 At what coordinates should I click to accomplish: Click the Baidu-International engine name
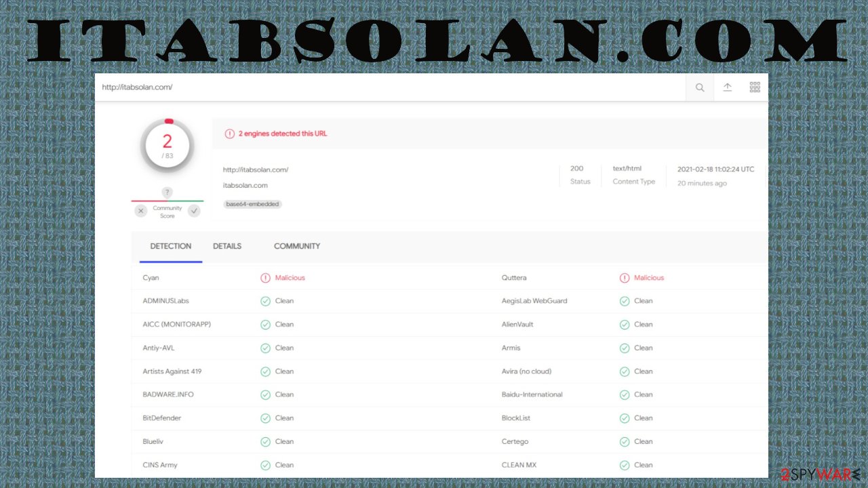coord(532,394)
